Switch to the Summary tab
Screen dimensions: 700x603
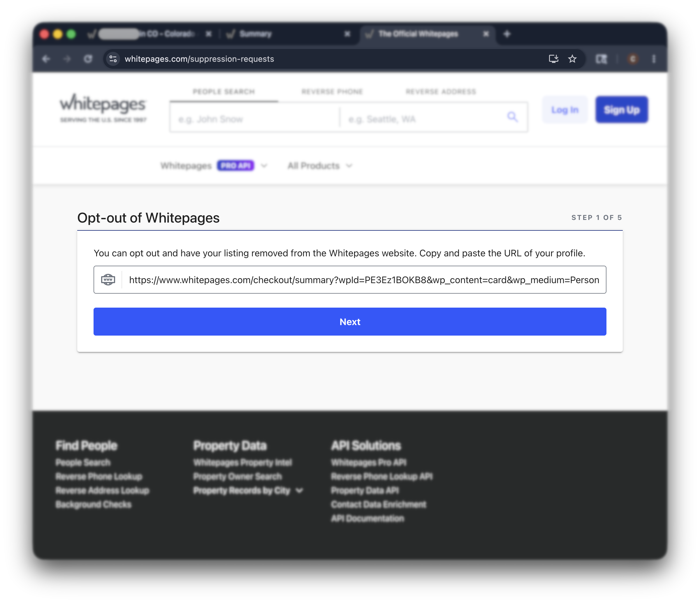tap(287, 34)
